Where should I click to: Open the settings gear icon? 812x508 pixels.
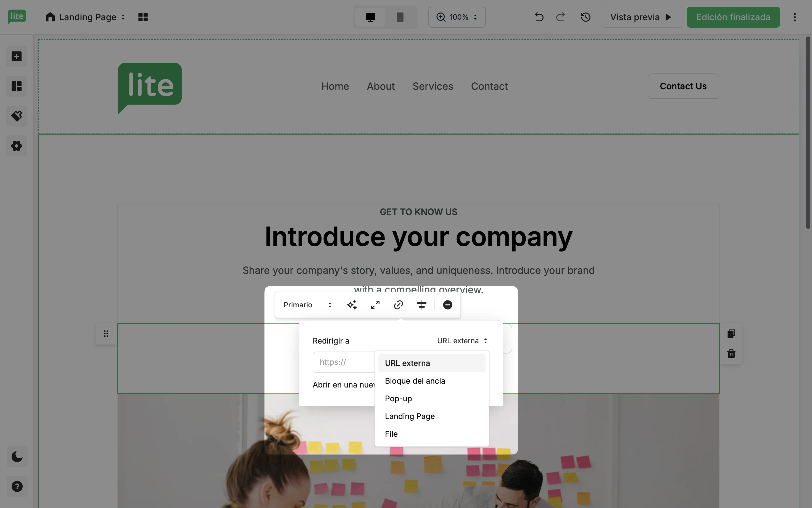pos(17,146)
